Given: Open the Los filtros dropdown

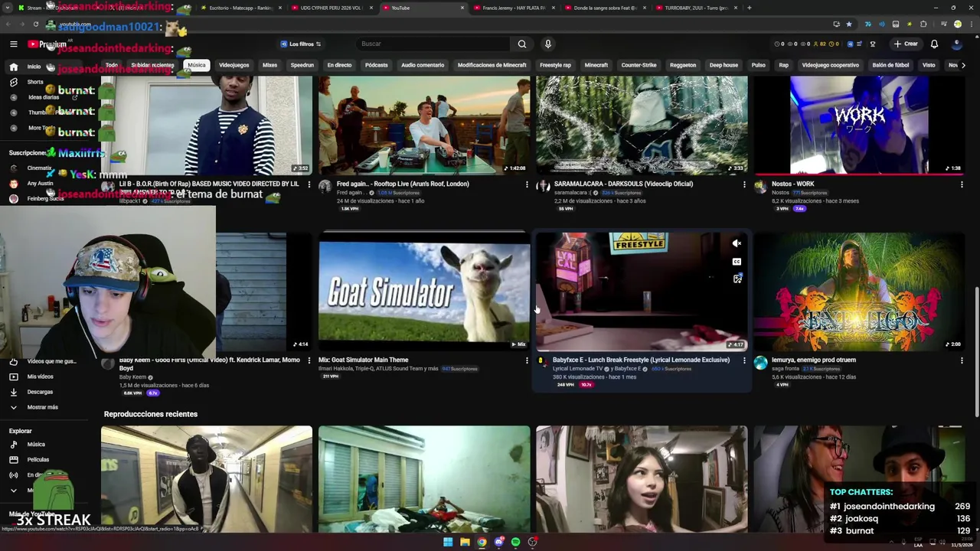Looking at the screenshot, I should point(300,44).
